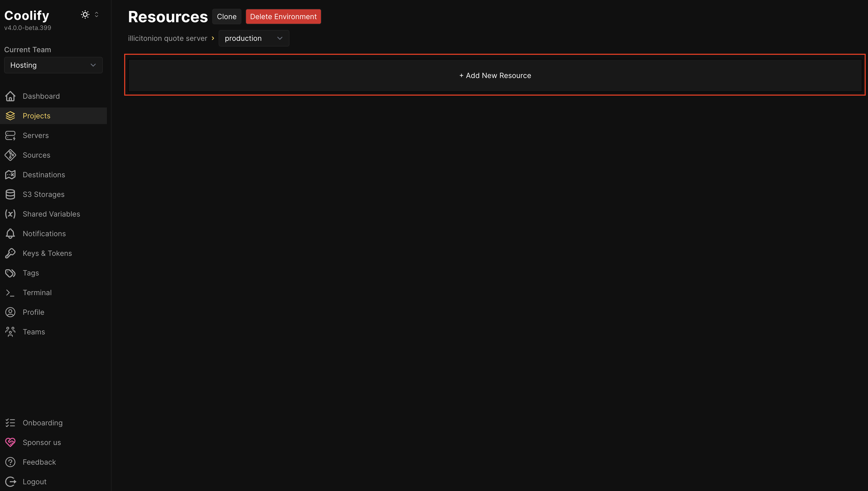This screenshot has height=491, width=868.
Task: Expand the Hosting team selector
Action: coord(53,65)
